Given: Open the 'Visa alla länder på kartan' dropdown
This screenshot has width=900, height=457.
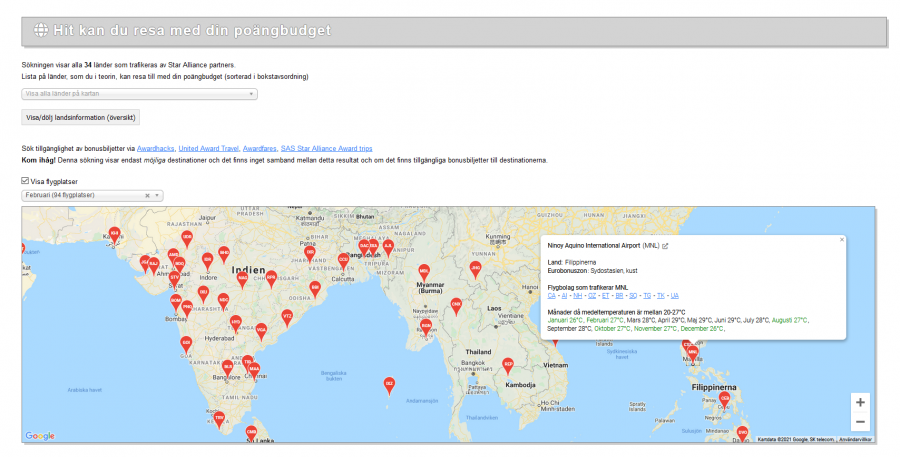Looking at the screenshot, I should click(x=139, y=94).
